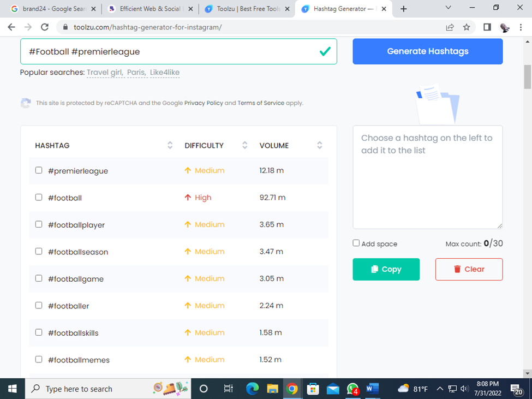The width and height of the screenshot is (532, 399).
Task: Click the browser forward arrow
Action: pos(28,27)
